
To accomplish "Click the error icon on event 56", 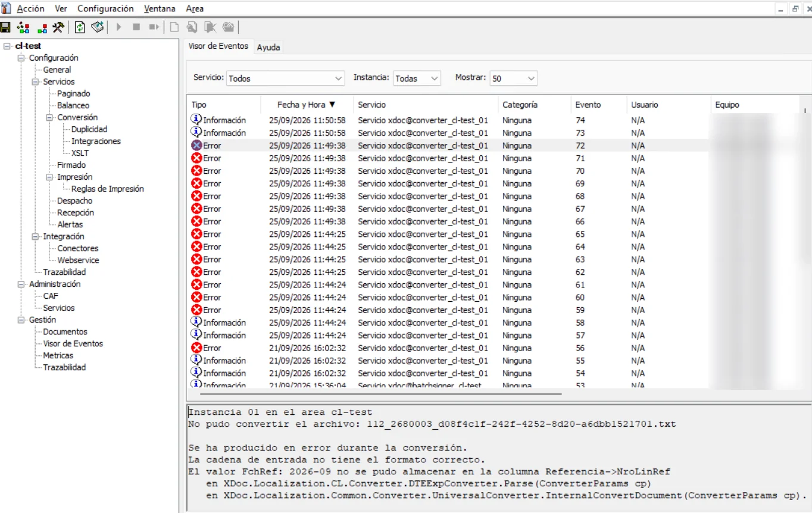I will [196, 348].
